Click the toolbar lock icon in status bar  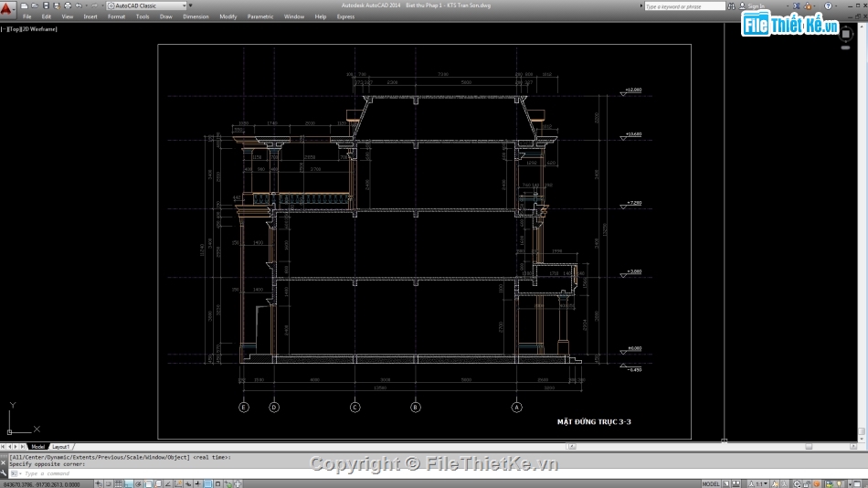coord(807,484)
